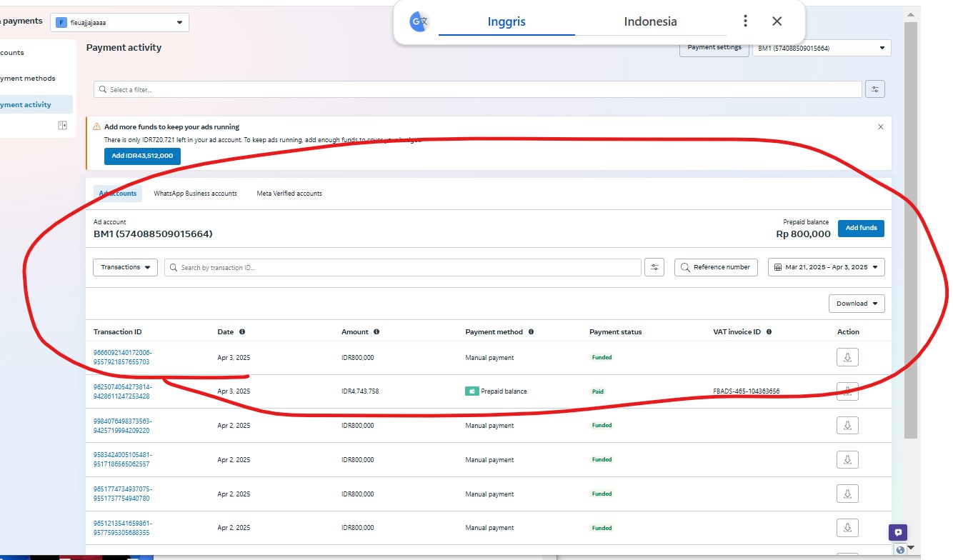This screenshot has height=560, width=953.
Task: Dismiss the add more funds warning banner
Action: [880, 127]
